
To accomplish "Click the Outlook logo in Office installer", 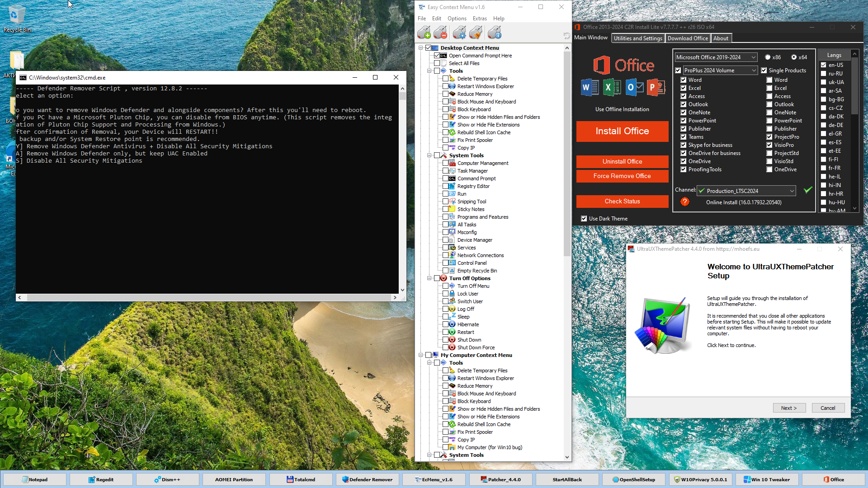I will pos(634,87).
